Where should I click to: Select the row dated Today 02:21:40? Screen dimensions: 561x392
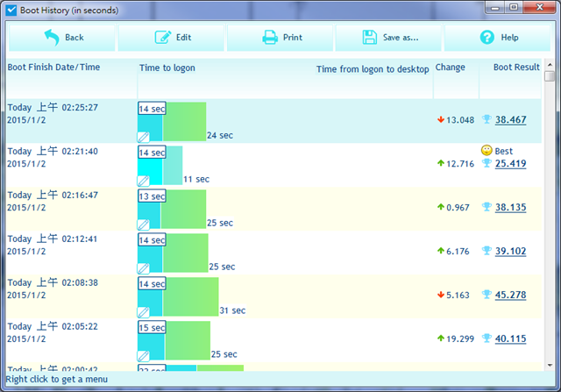click(273, 165)
